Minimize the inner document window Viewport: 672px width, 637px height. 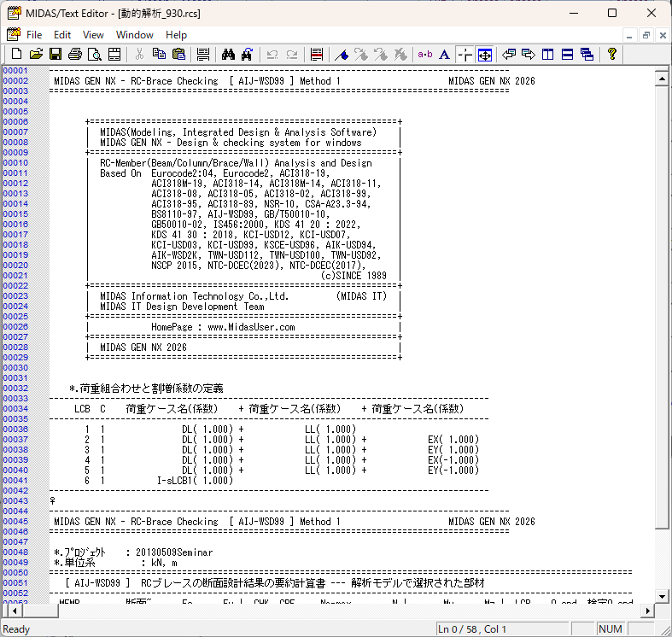[629, 35]
